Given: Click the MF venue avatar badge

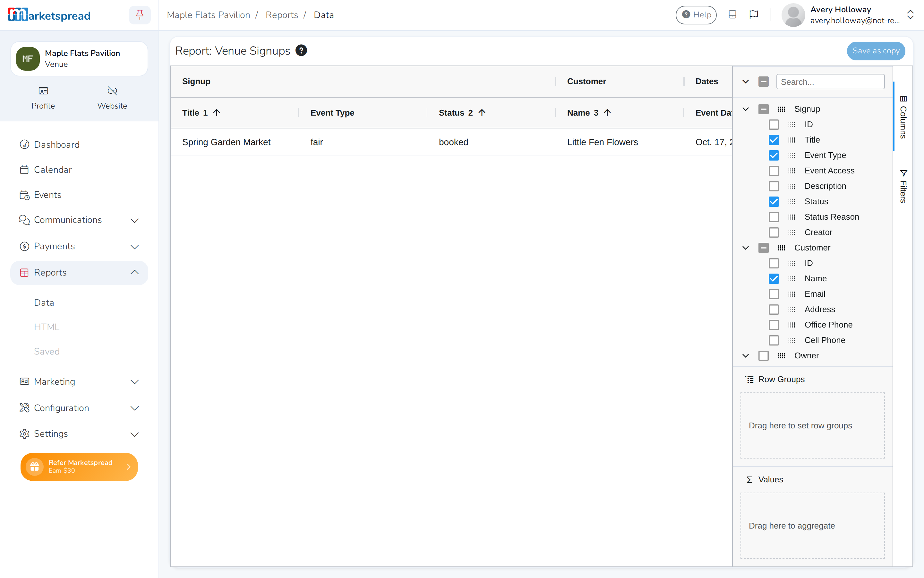Looking at the screenshot, I should 28,58.
